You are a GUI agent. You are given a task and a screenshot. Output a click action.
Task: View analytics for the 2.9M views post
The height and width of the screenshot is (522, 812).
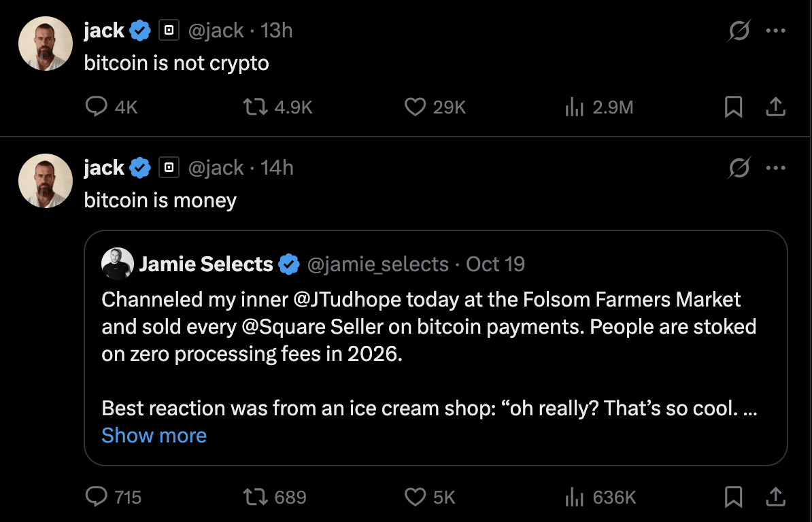pos(575,107)
